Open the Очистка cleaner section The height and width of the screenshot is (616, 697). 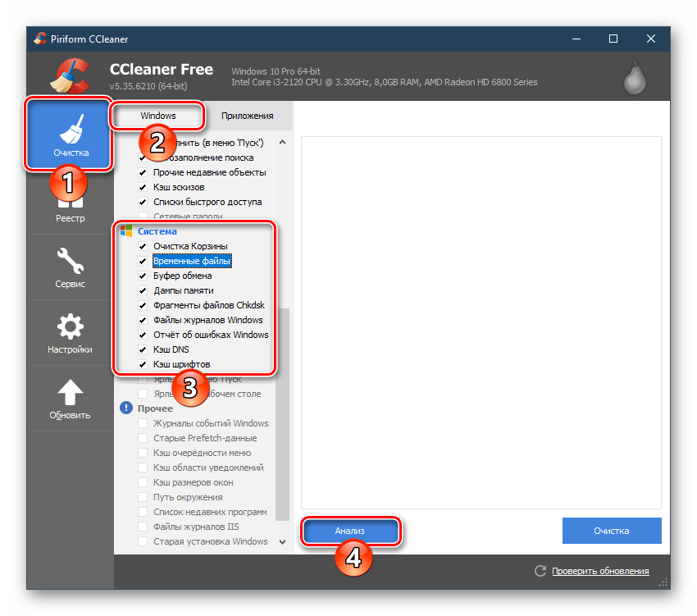pyautogui.click(x=70, y=134)
